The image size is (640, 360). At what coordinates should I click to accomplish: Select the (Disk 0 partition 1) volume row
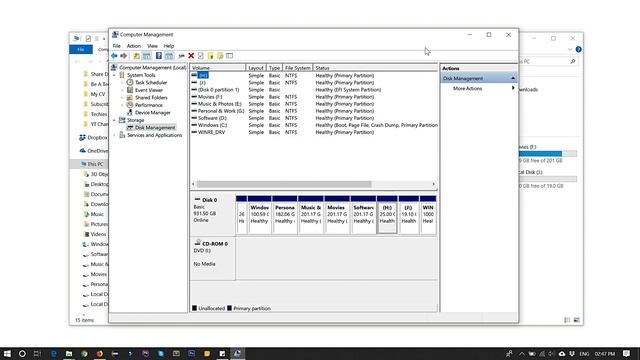pos(313,90)
